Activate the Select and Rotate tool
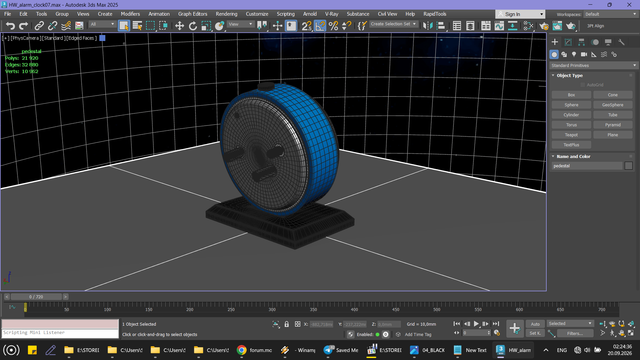Viewport: 640px width, 360px height. point(193,26)
